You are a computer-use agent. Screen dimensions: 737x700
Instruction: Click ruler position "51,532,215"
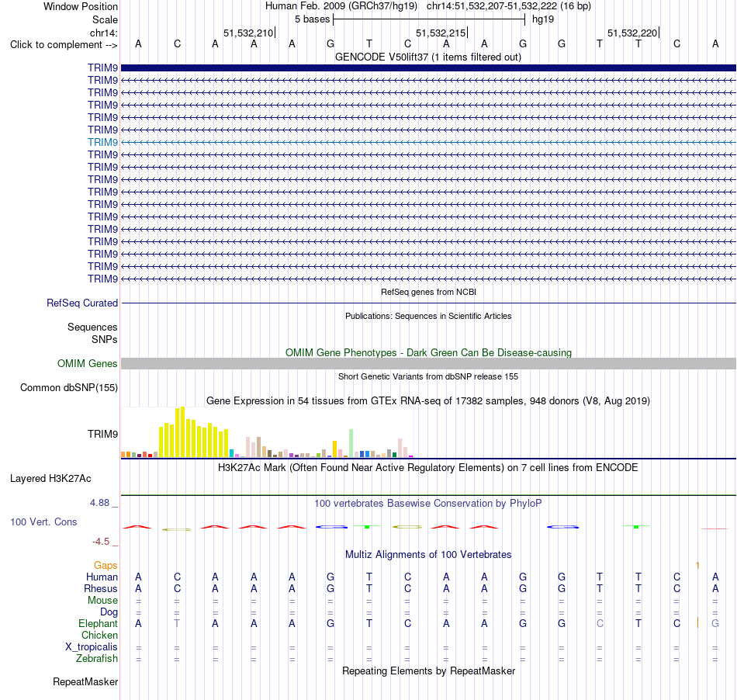[441, 33]
